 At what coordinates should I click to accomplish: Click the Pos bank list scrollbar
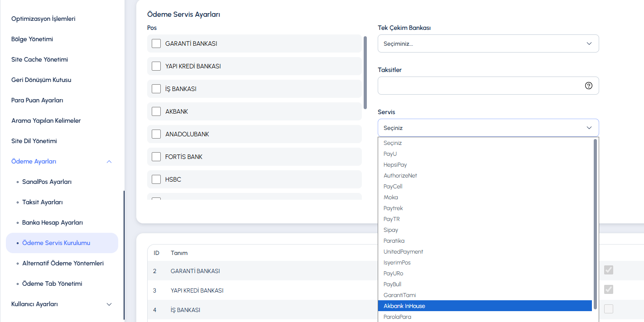[x=365, y=72]
